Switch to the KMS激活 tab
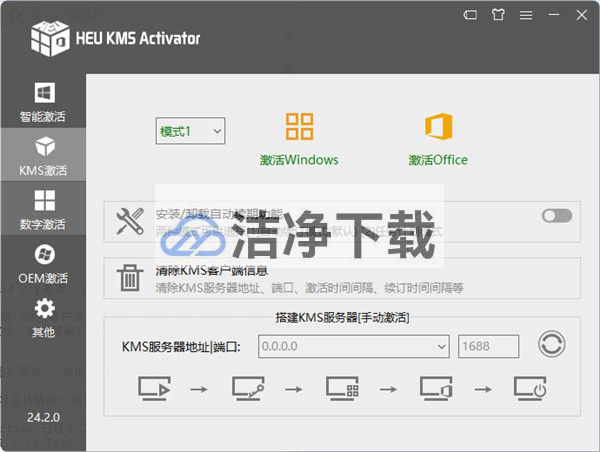Image resolution: width=600 pixels, height=452 pixels. coord(43,155)
